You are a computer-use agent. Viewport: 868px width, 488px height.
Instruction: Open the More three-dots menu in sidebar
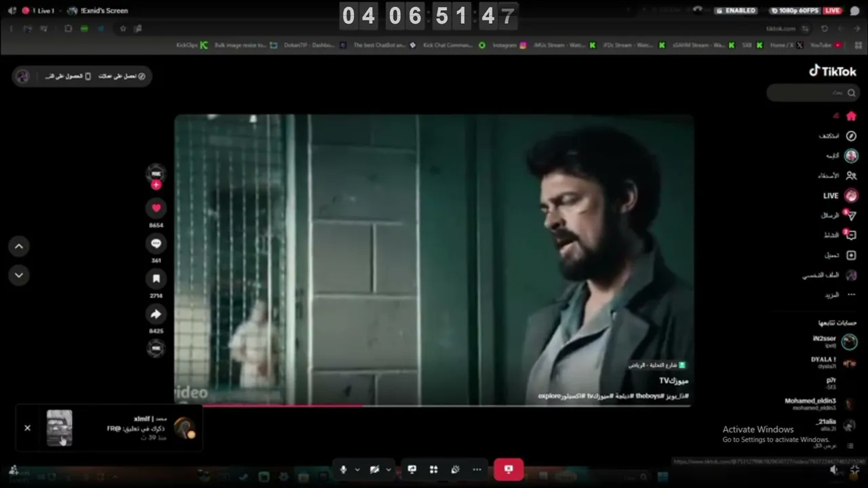(851, 295)
